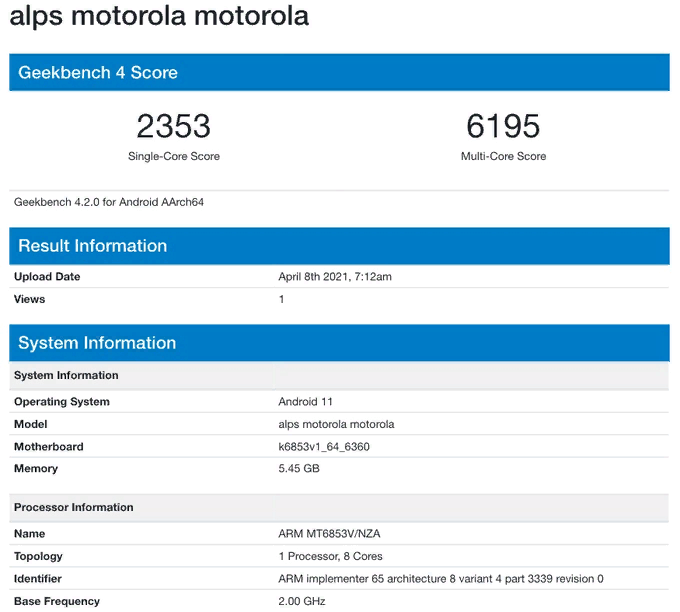
Task: Click the blue 'System Information' section header
Action: coord(339,343)
